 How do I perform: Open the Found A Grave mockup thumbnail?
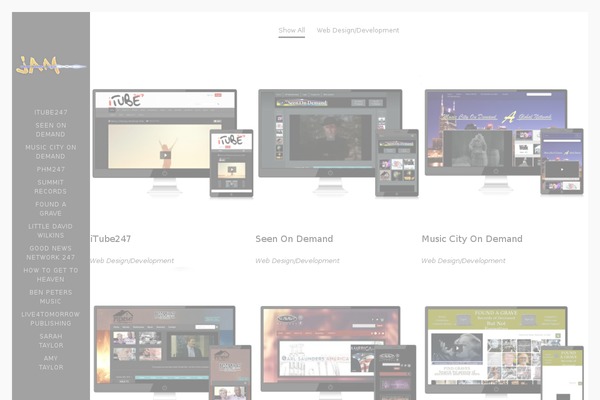pyautogui.click(x=504, y=353)
